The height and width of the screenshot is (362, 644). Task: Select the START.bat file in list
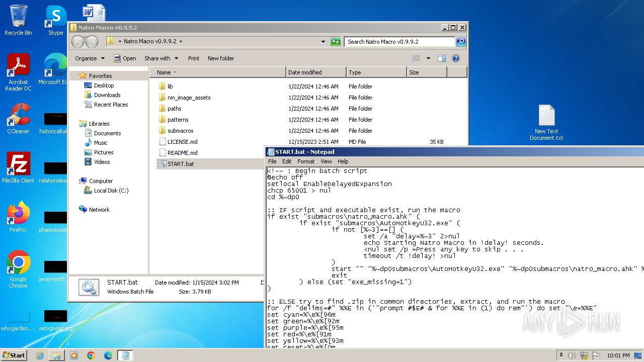(181, 164)
